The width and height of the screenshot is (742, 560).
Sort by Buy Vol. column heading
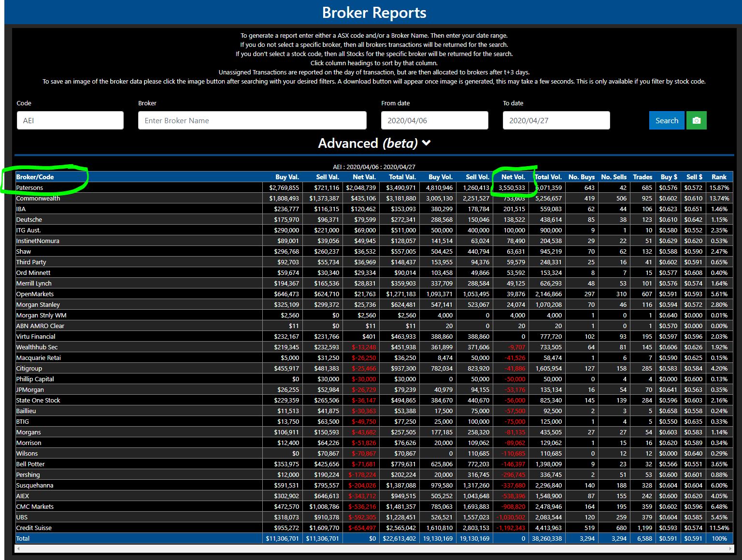point(441,177)
